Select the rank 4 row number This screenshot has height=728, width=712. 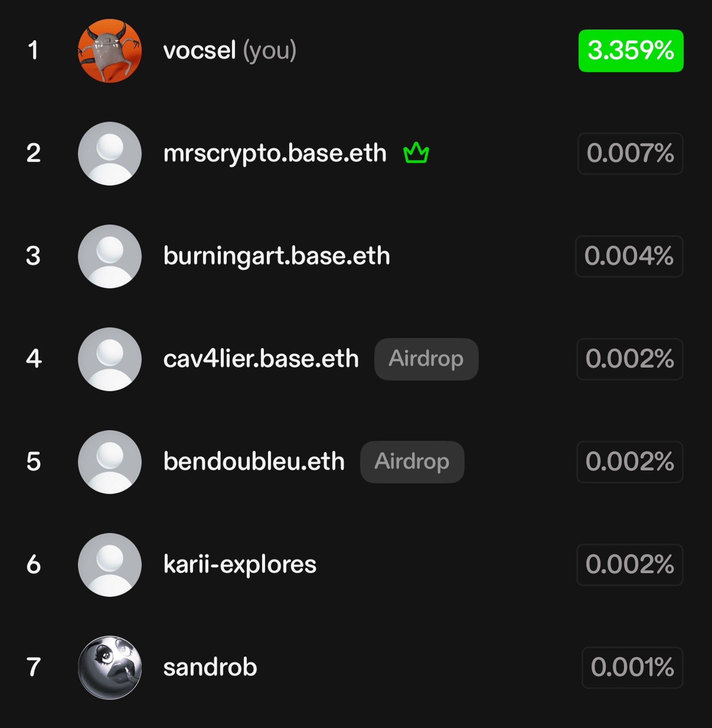[34, 359]
